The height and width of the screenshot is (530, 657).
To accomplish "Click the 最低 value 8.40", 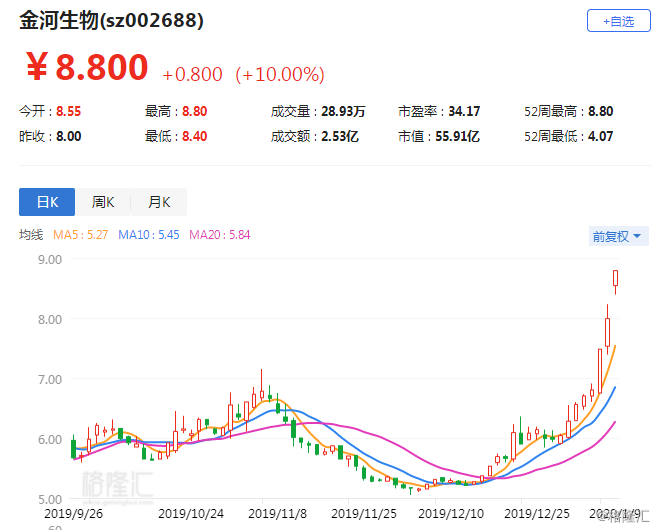I will coord(194,137).
